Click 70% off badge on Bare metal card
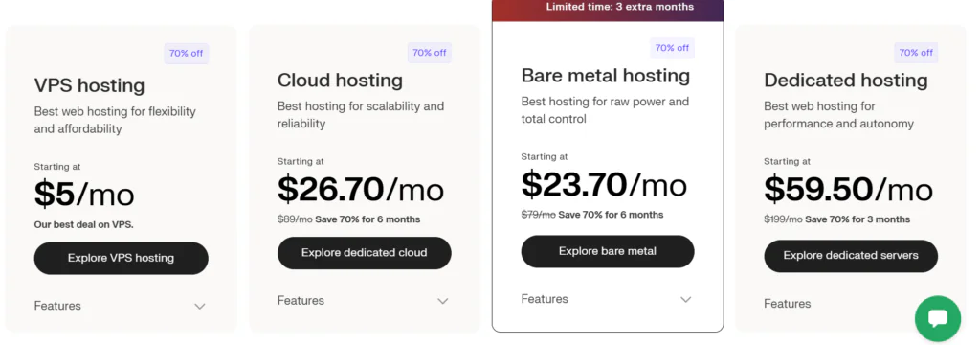 click(672, 48)
